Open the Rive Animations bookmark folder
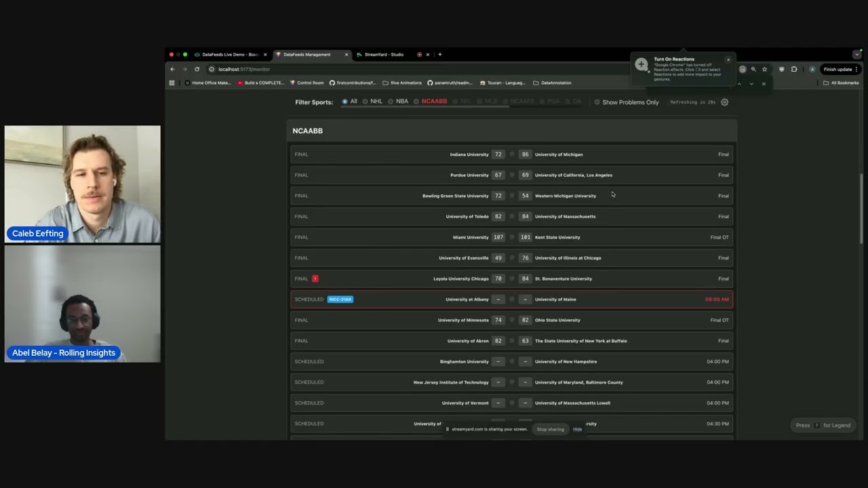This screenshot has height=488, width=868. (x=402, y=83)
